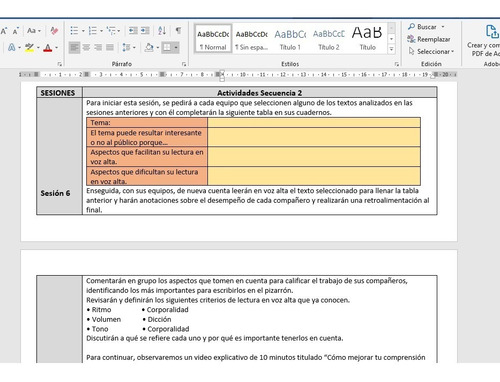Click the Clear All Formatting eraser icon
Viewport: 500px width, 382px height.
[54, 31]
